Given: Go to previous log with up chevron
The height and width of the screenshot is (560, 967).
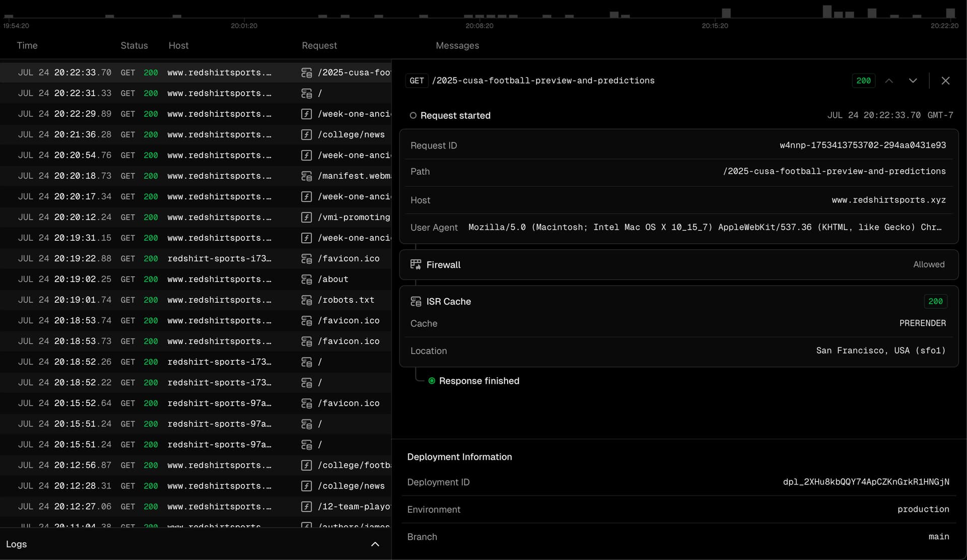Looking at the screenshot, I should tap(889, 81).
